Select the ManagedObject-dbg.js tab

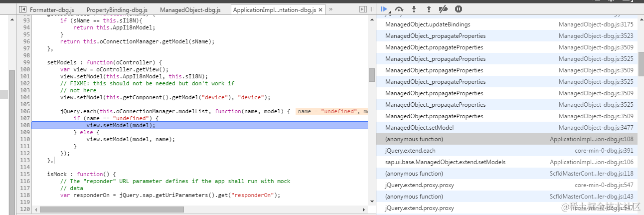click(190, 9)
